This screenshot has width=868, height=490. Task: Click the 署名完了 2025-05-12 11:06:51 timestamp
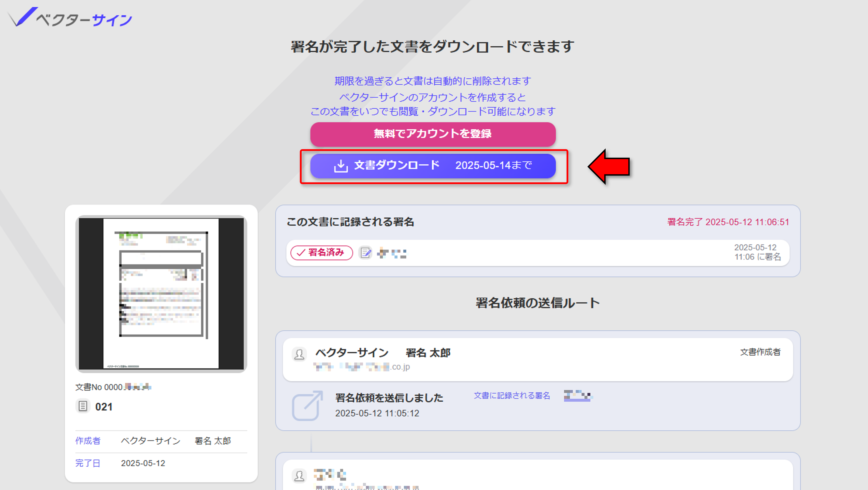[x=728, y=222]
